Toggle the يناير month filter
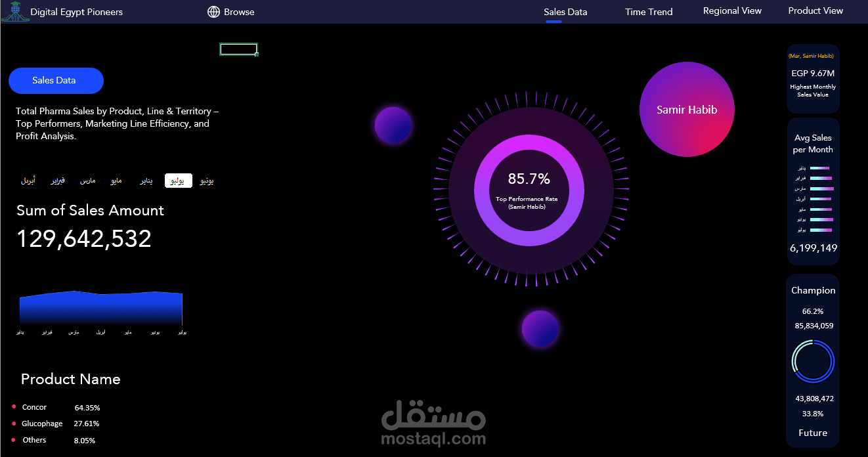This screenshot has height=457, width=868. tap(146, 180)
